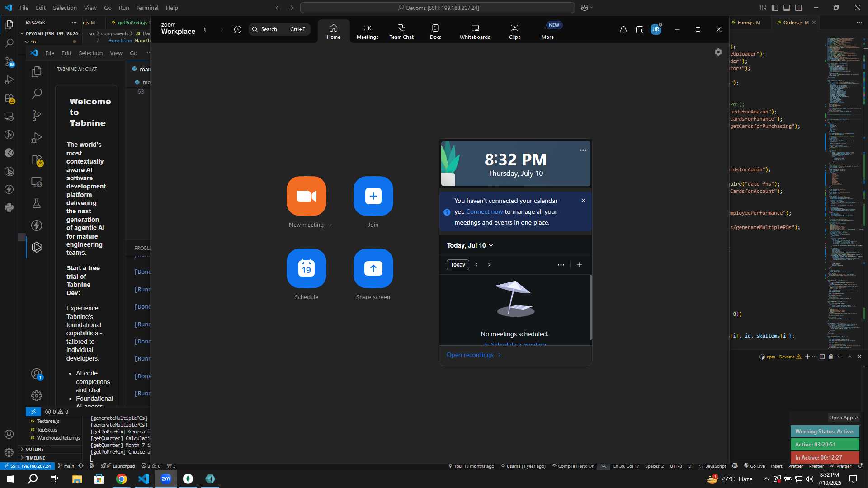Open VS Code Explorer icon in activity bar

(9, 25)
